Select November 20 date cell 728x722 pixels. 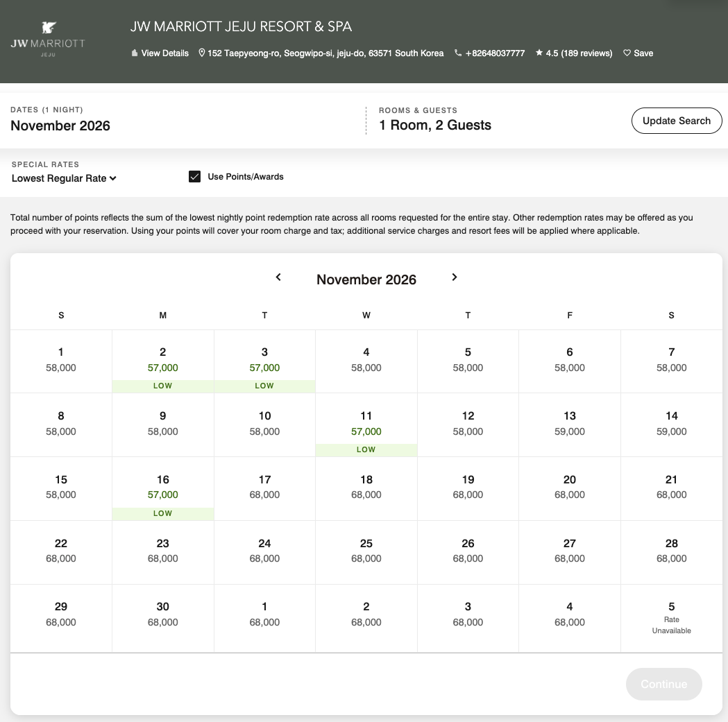pyautogui.click(x=570, y=488)
